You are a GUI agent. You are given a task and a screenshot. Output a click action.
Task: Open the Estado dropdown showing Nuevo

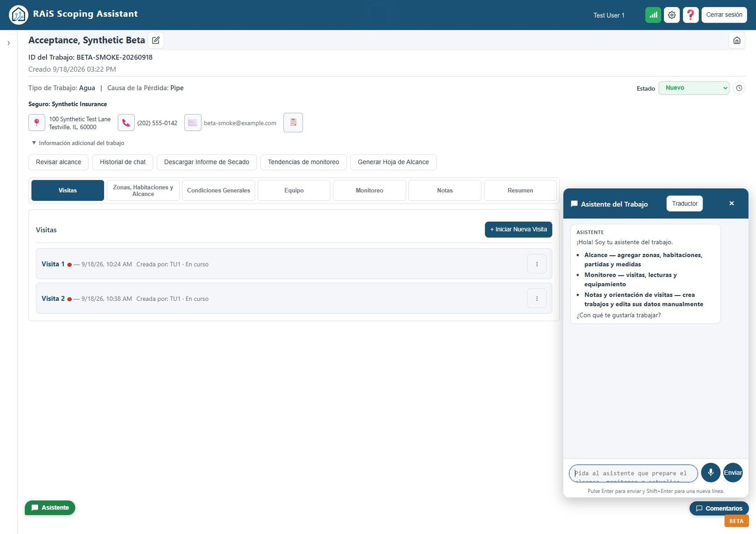tap(694, 88)
